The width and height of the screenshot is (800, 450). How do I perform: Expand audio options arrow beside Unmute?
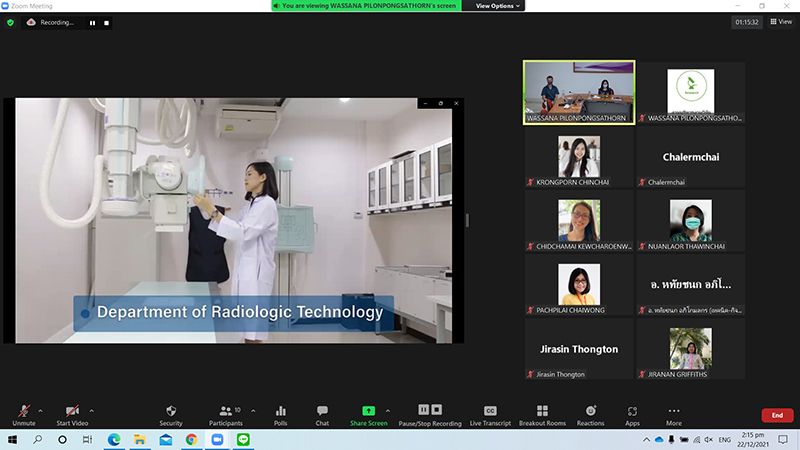[x=40, y=411]
